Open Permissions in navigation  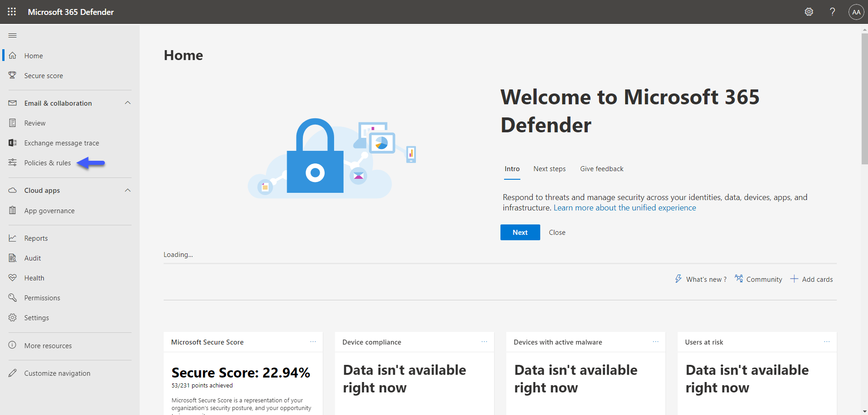(42, 298)
